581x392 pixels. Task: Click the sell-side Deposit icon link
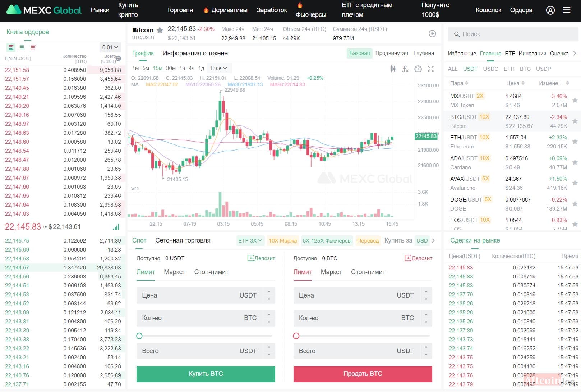pos(418,258)
